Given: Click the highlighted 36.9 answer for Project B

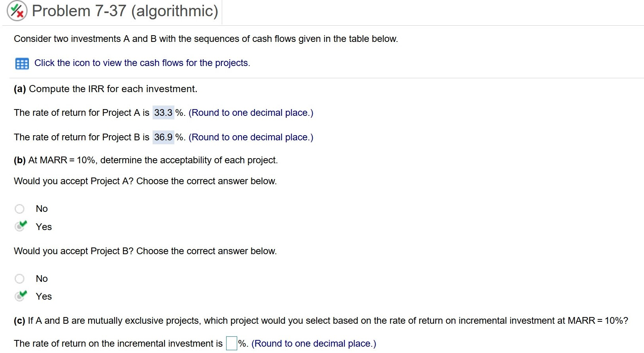Looking at the screenshot, I should (163, 137).
